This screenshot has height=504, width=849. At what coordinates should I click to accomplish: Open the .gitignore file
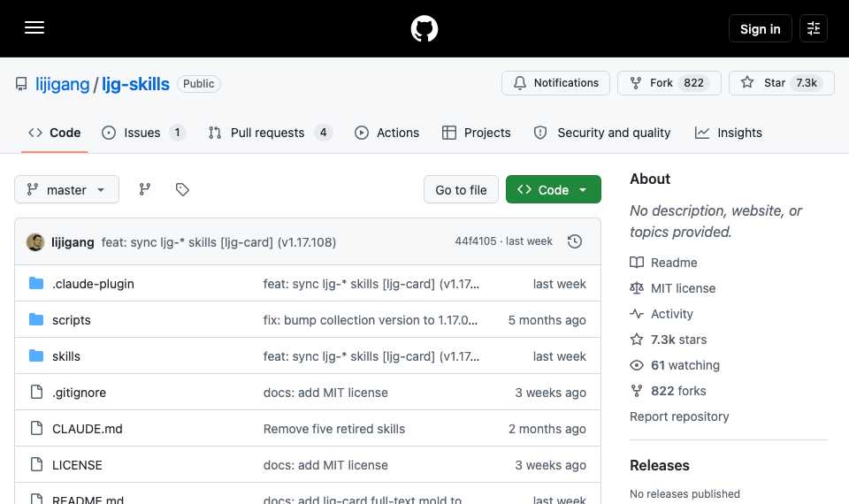point(79,393)
